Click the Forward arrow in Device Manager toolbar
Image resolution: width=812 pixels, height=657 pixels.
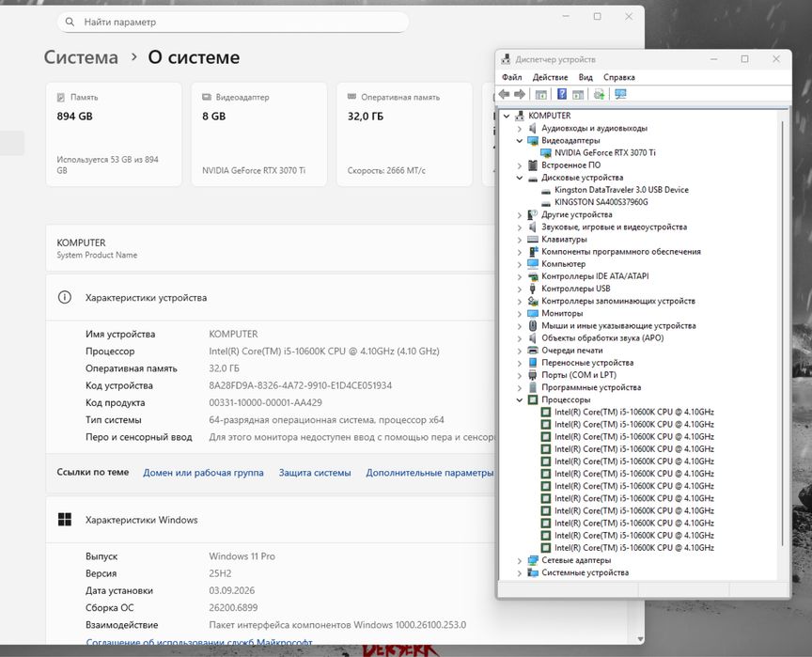pos(520,94)
